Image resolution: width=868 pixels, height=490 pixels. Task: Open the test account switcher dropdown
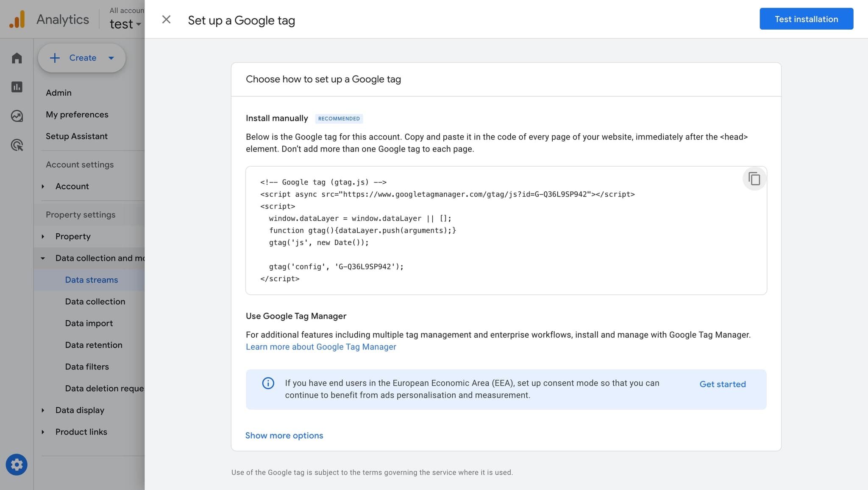(125, 24)
